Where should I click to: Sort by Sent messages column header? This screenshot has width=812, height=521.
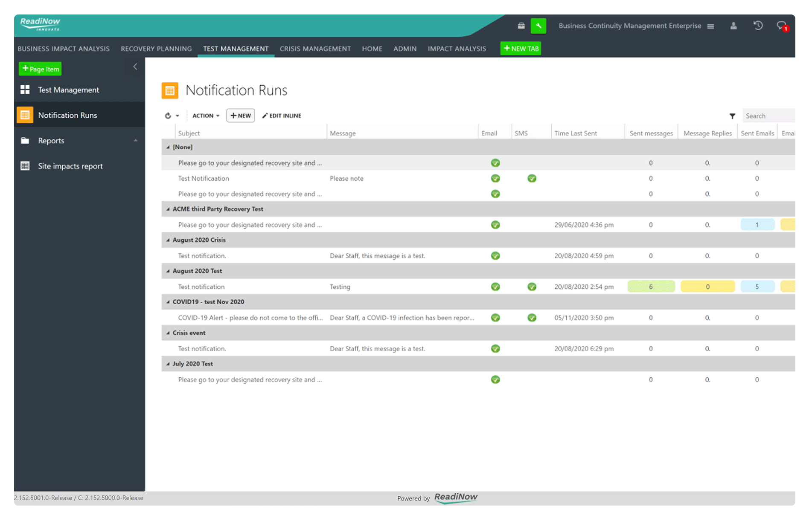click(651, 133)
